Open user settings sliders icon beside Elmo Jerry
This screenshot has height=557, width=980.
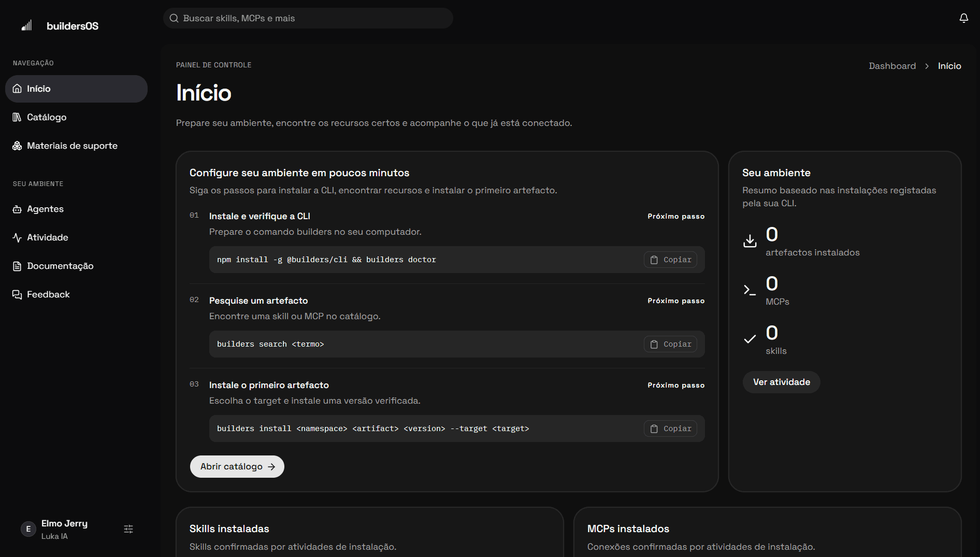[x=128, y=529]
